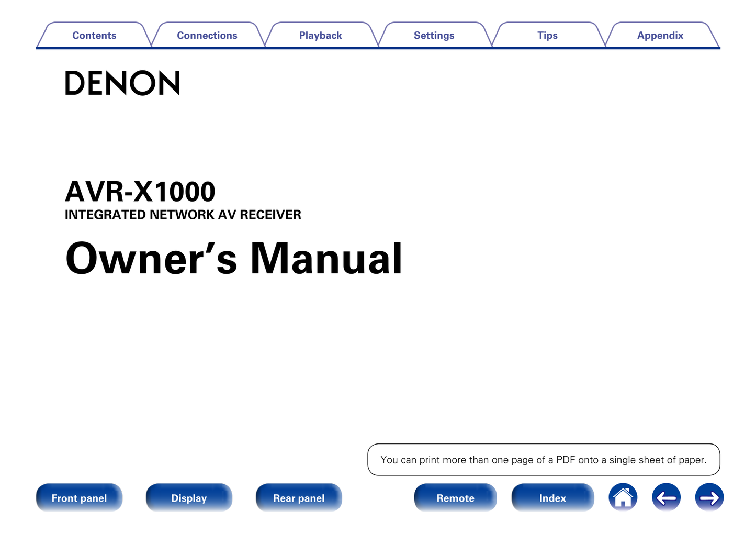756x533 pixels.
Task: Click the Rear panel button
Action: [299, 498]
